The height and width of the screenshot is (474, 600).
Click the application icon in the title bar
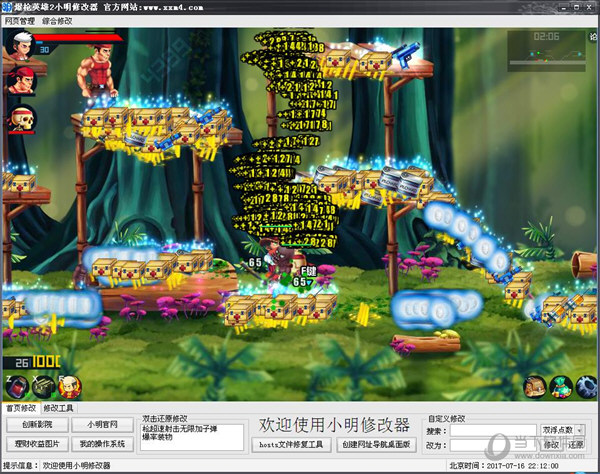(x=7, y=7)
